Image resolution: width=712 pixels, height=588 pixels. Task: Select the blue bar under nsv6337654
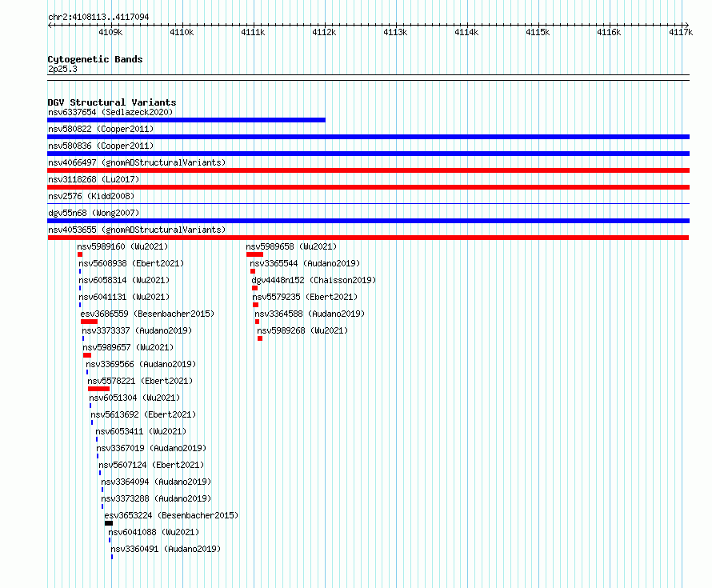pos(186,120)
